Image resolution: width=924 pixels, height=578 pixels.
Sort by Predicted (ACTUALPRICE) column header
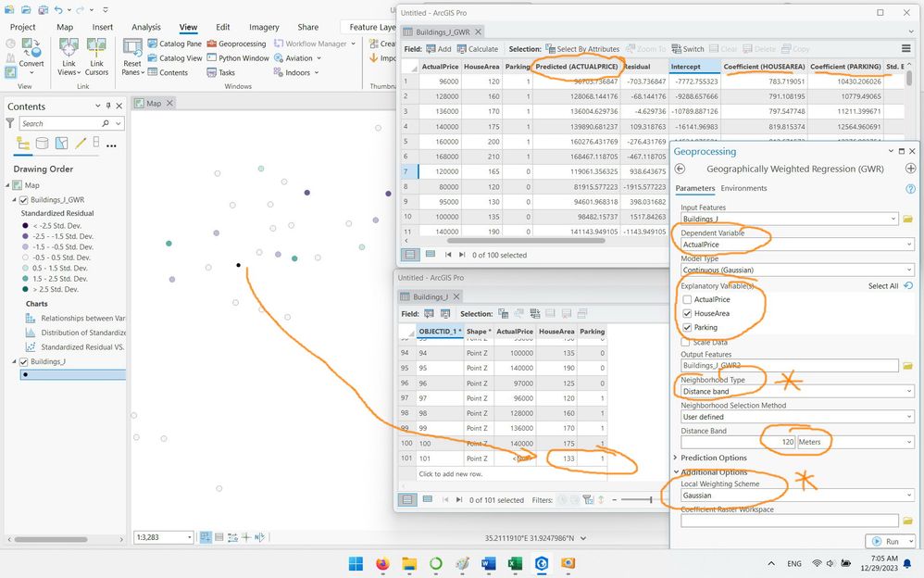[576, 67]
